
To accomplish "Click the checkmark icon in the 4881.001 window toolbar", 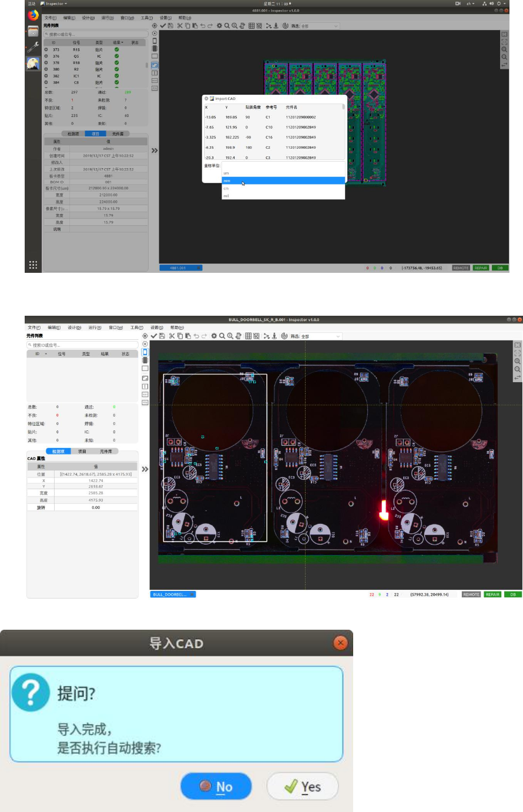I will pyautogui.click(x=163, y=26).
